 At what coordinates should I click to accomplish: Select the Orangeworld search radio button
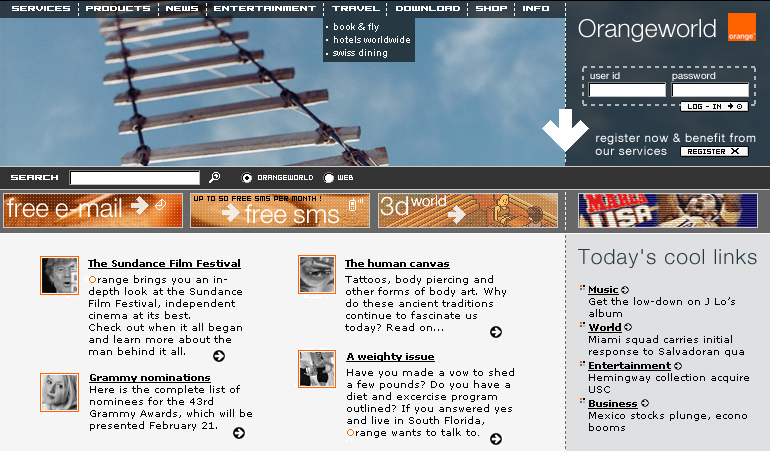[x=247, y=178]
